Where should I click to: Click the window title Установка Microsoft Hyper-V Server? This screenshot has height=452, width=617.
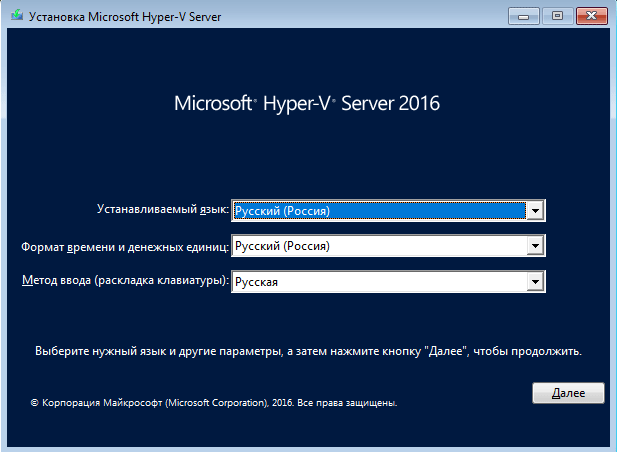pyautogui.click(x=125, y=17)
